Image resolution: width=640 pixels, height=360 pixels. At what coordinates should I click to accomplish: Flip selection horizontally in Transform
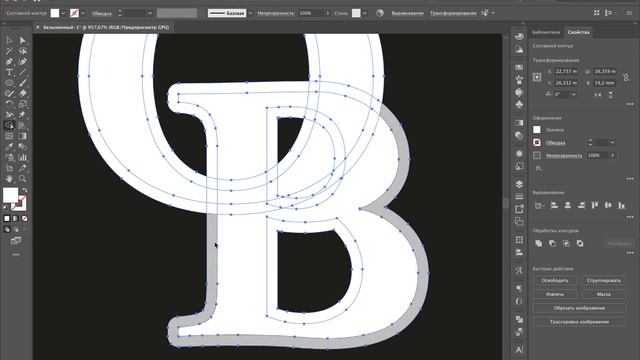coord(598,95)
